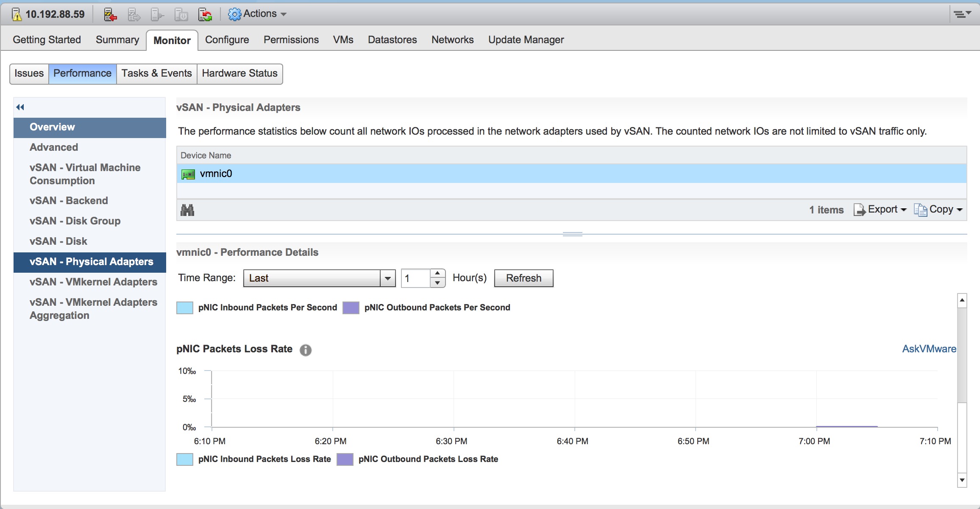Click the pNIC Inbound Packets Loss Rate label
The image size is (980, 509).
264,459
